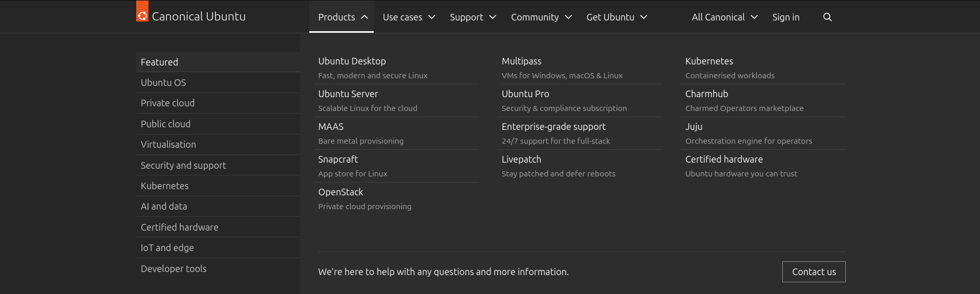The image size is (980, 294).
Task: Select IoT and edge in the sidebar
Action: (x=218, y=247)
